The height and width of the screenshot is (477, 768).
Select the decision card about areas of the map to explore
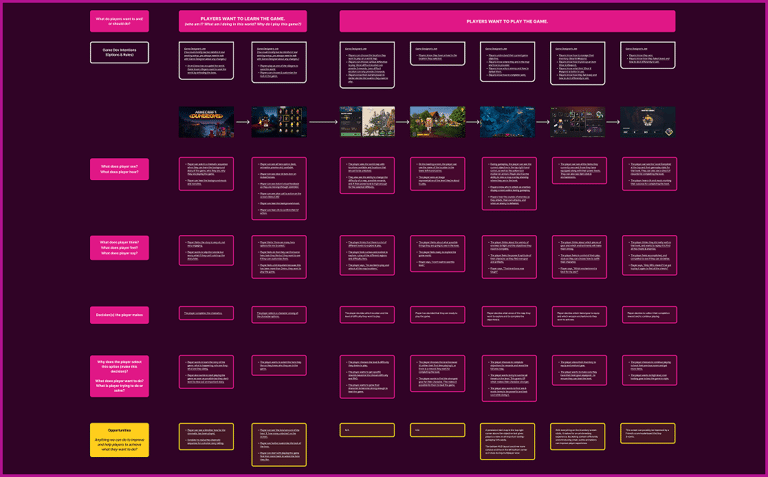click(509, 316)
